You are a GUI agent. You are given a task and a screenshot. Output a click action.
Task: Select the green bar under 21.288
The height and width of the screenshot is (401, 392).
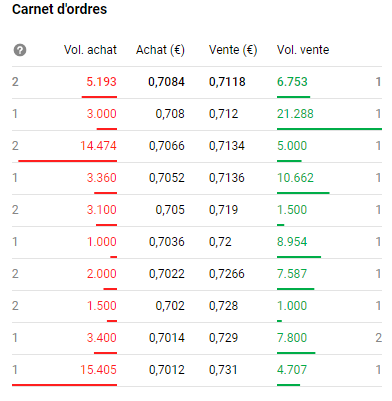click(x=329, y=129)
